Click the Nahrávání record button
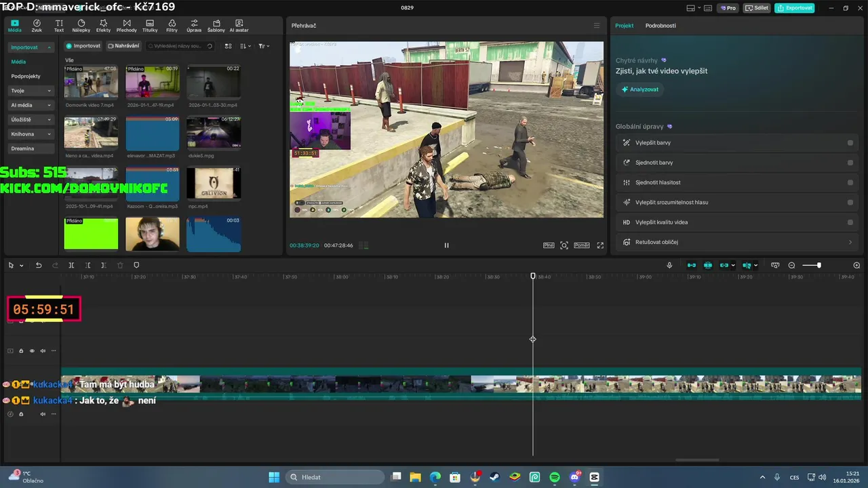The height and width of the screenshot is (488, 868). [x=123, y=46]
